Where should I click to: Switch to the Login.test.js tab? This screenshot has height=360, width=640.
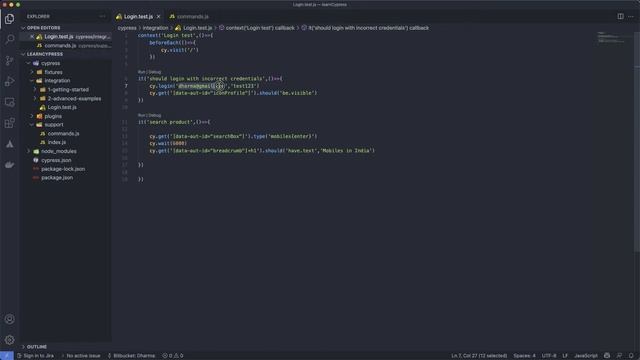coord(139,16)
